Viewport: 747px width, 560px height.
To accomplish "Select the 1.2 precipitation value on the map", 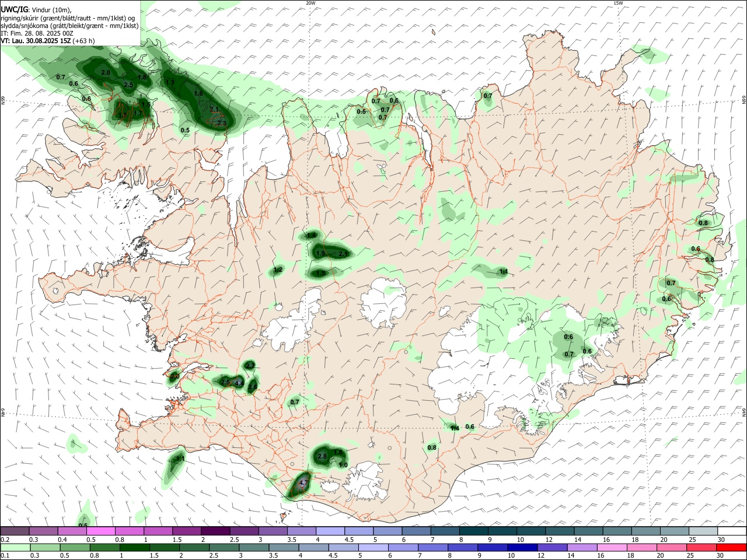I will pyautogui.click(x=278, y=269).
